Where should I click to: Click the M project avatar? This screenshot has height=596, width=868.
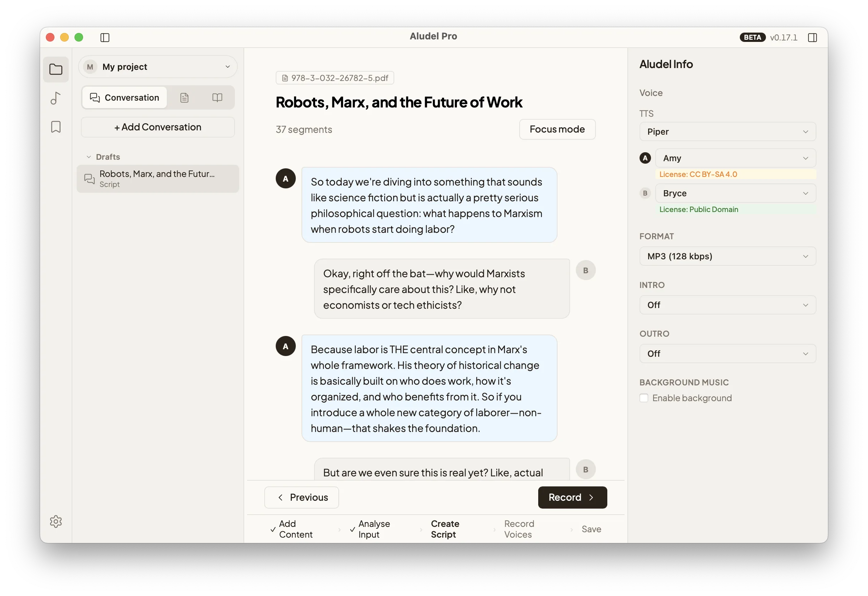pos(90,67)
